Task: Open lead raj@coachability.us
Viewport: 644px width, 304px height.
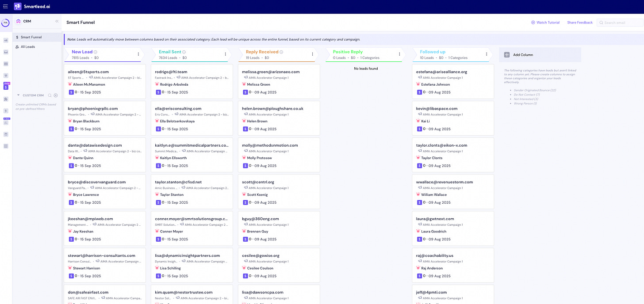Action: [453, 265]
